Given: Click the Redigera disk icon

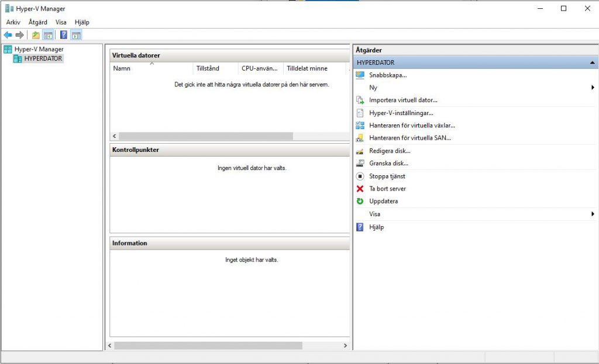Looking at the screenshot, I should (x=360, y=151).
